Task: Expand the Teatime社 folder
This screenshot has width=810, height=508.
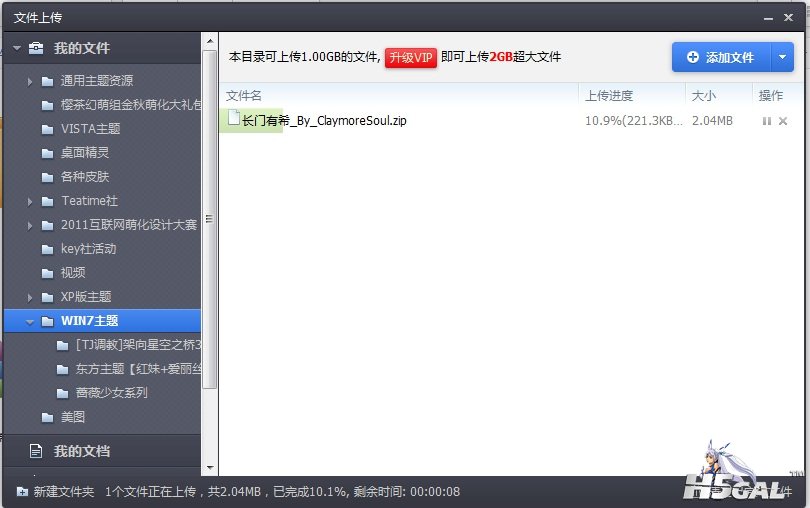Action: click(30, 201)
